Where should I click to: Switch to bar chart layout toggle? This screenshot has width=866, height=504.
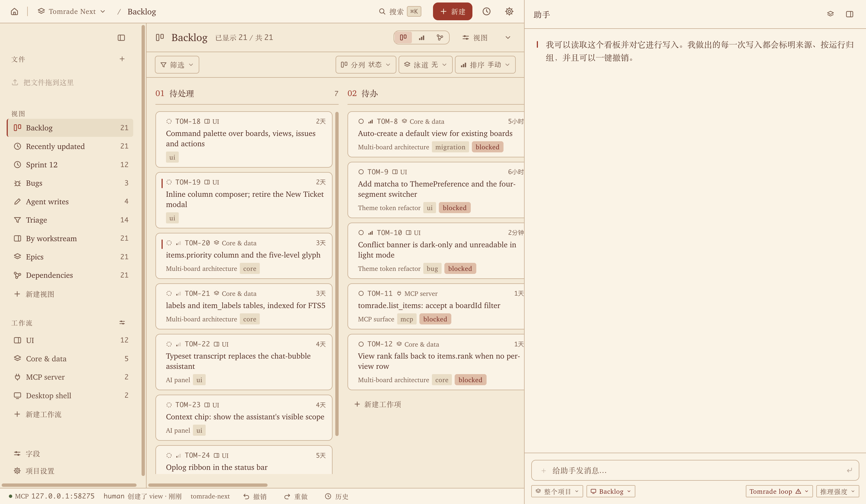tap(422, 37)
